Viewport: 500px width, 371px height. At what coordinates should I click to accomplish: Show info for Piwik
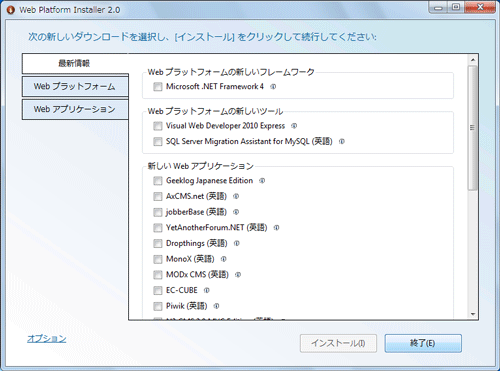(x=216, y=306)
